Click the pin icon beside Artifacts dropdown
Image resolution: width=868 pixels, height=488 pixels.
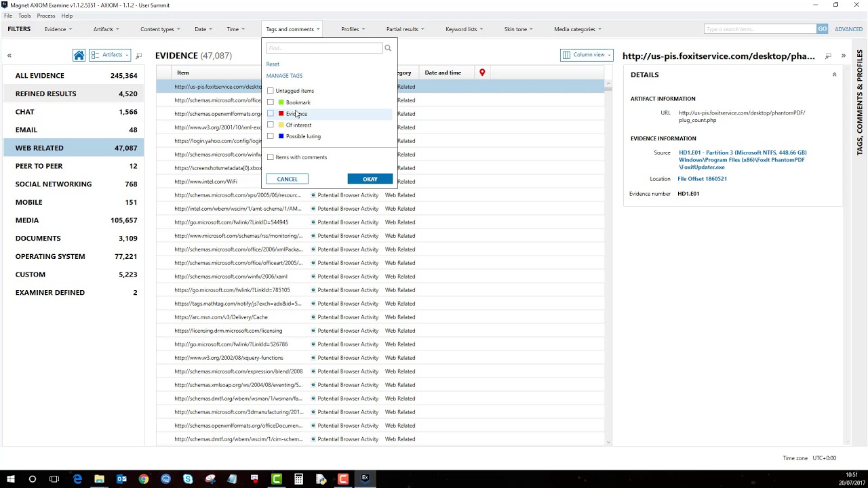[x=139, y=56]
